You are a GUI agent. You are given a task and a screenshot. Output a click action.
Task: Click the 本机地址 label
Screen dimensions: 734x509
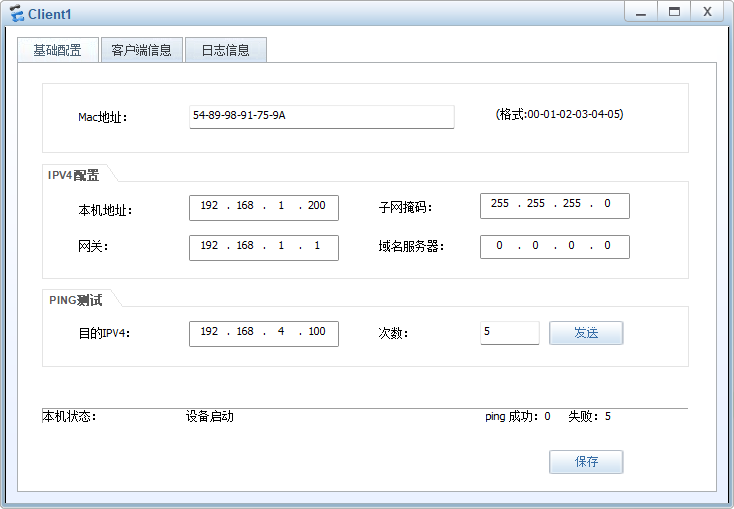click(105, 210)
